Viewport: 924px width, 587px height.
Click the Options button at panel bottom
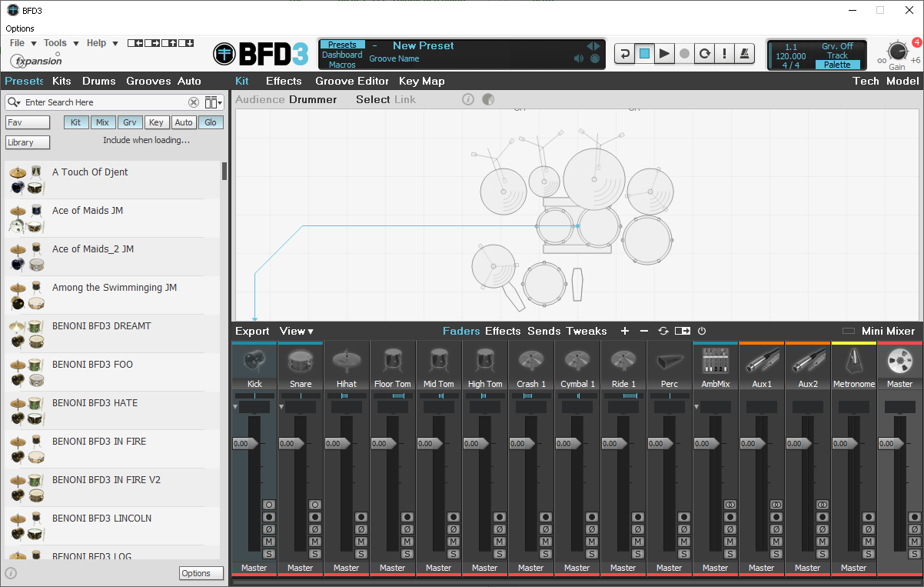201,572
